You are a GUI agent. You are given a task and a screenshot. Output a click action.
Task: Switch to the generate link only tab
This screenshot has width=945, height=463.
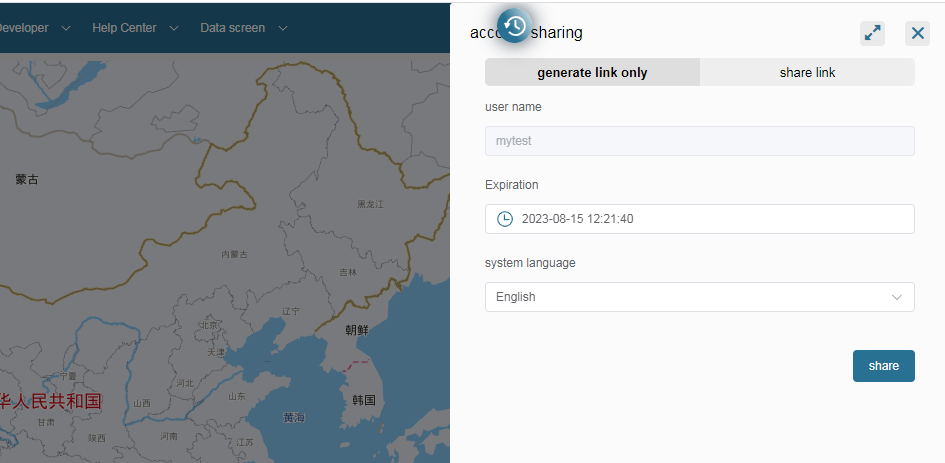(x=592, y=72)
